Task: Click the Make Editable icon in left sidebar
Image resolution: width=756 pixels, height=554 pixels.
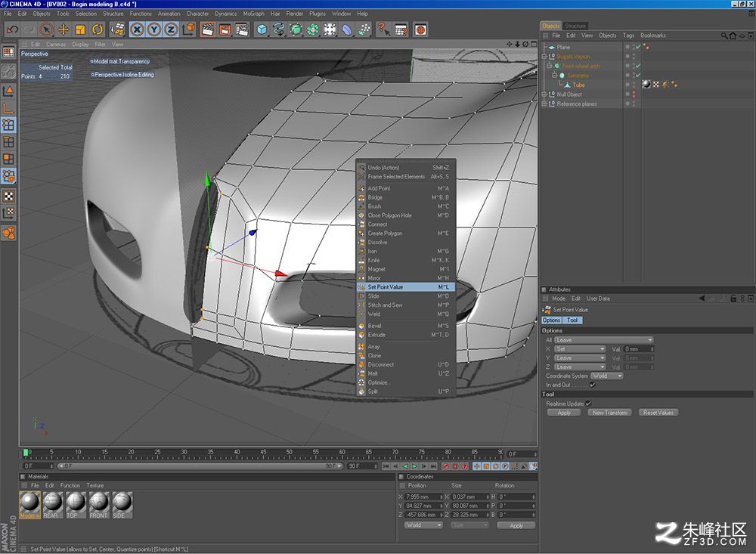Action: (8, 71)
